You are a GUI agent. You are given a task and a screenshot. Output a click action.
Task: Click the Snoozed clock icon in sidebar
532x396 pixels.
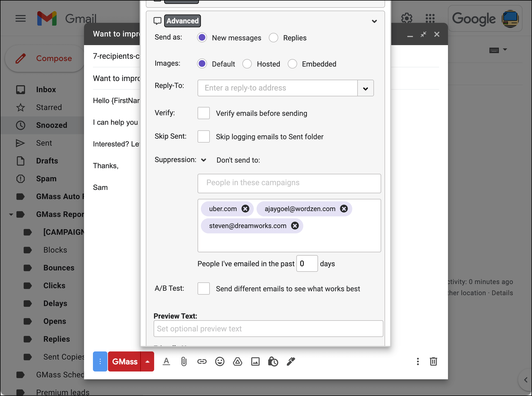pyautogui.click(x=21, y=125)
